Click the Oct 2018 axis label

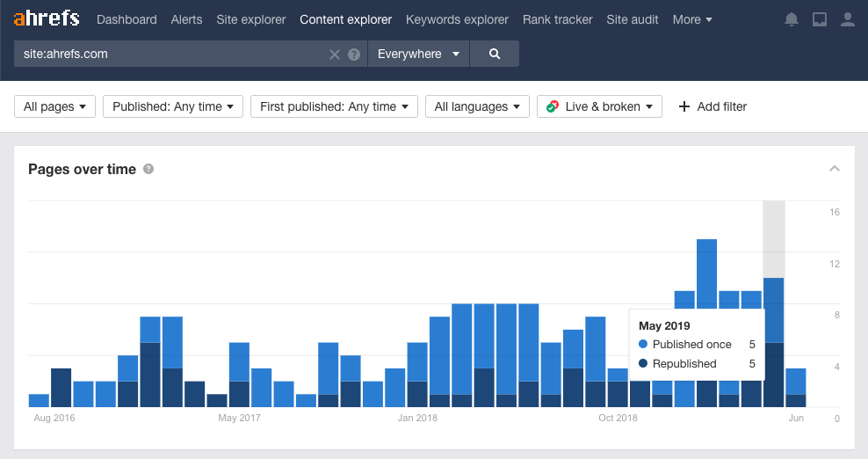tap(618, 418)
